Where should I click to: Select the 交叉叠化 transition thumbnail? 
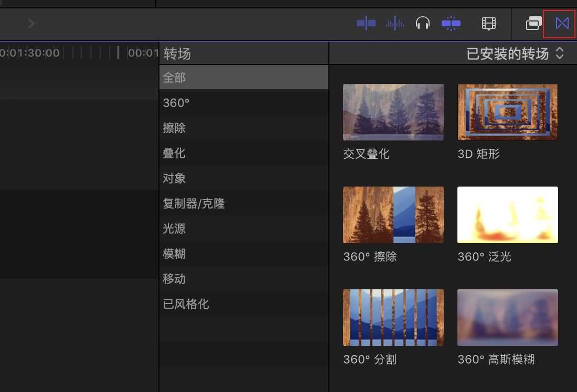pos(393,112)
